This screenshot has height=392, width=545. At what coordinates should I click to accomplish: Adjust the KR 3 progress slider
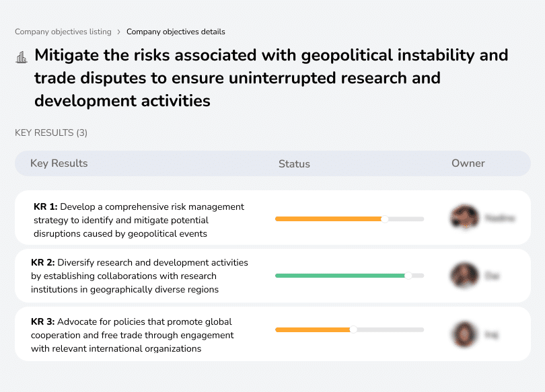click(x=349, y=329)
